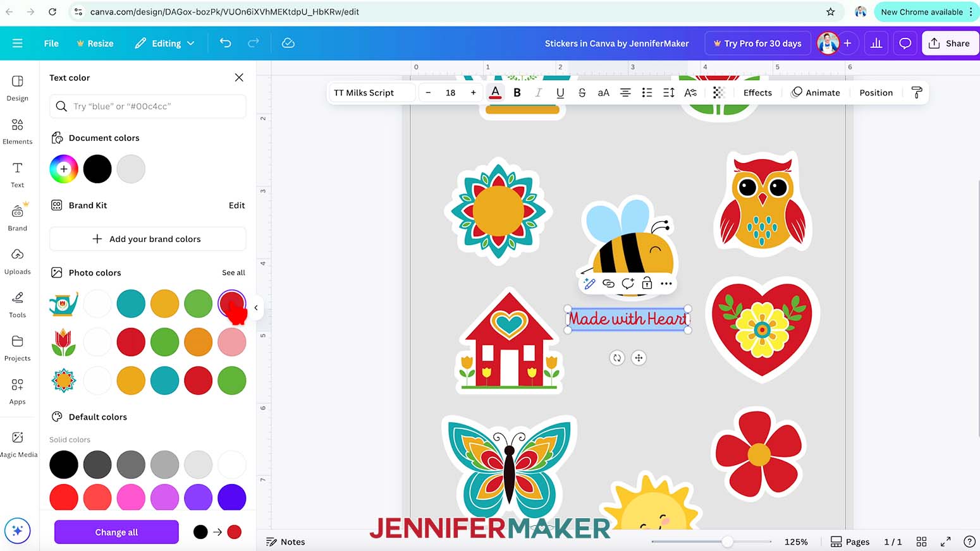
Task: Add a new color with the rainbow swatch
Action: pyautogui.click(x=64, y=169)
